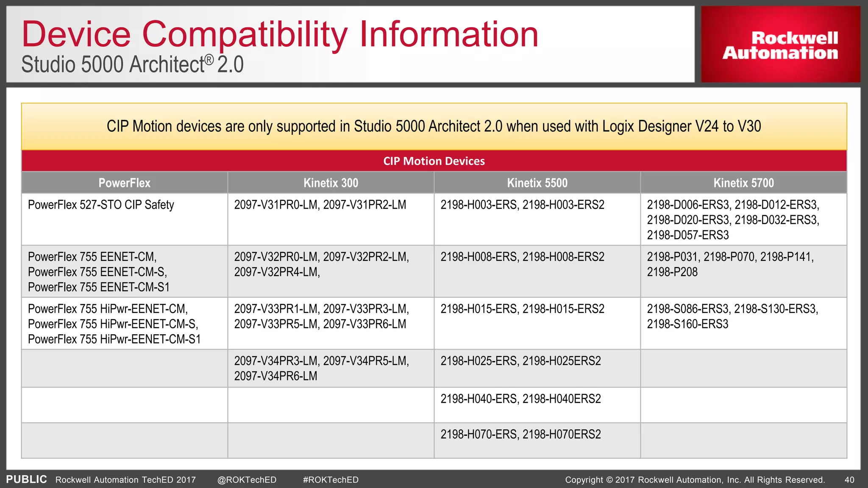Click the PowerFlex 755 HiPwr-EENET-CM cell

114,324
